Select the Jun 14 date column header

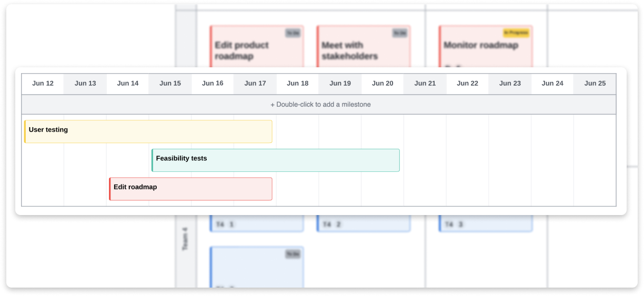(128, 84)
